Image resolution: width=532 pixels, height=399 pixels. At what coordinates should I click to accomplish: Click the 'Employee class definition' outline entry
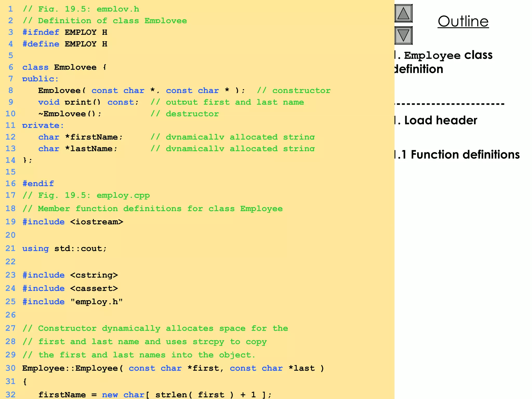[x=443, y=62]
